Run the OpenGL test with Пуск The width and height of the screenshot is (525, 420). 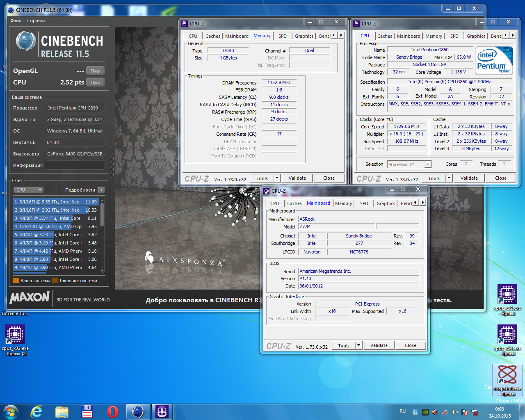(x=96, y=71)
